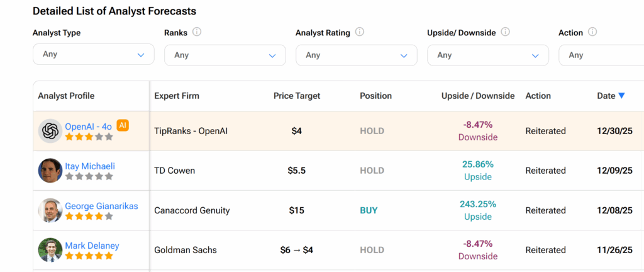
Task: Expand the Ranks filter dropdown
Action: point(225,55)
